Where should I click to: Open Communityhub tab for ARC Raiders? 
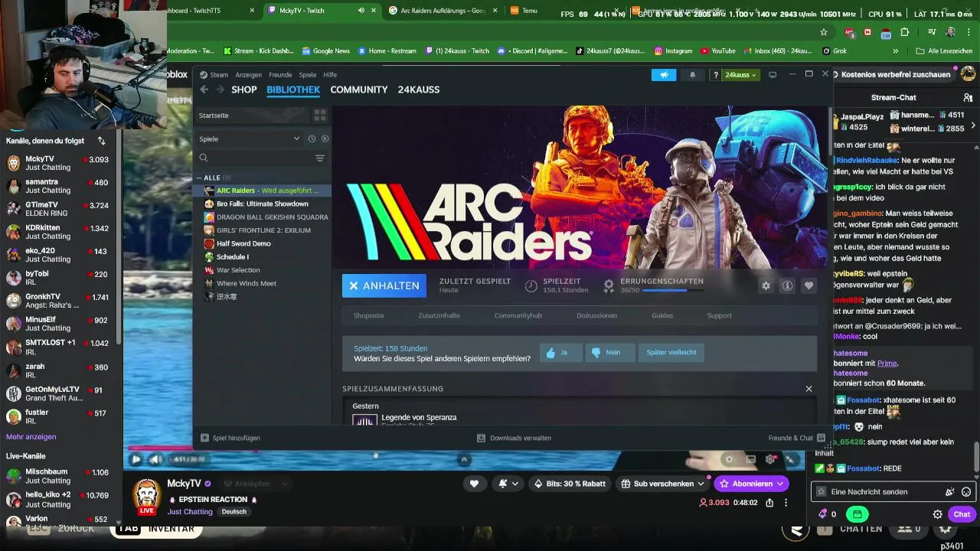(x=518, y=315)
